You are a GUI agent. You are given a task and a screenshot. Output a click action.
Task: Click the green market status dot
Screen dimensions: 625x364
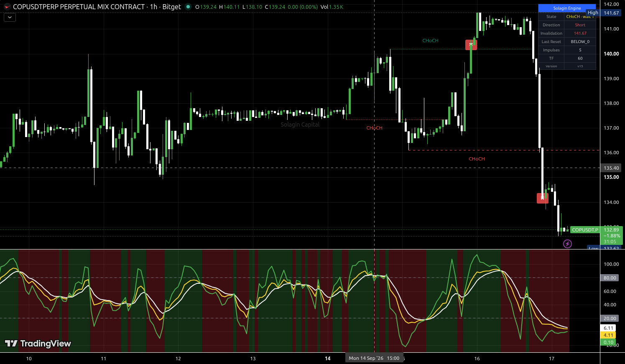click(188, 7)
